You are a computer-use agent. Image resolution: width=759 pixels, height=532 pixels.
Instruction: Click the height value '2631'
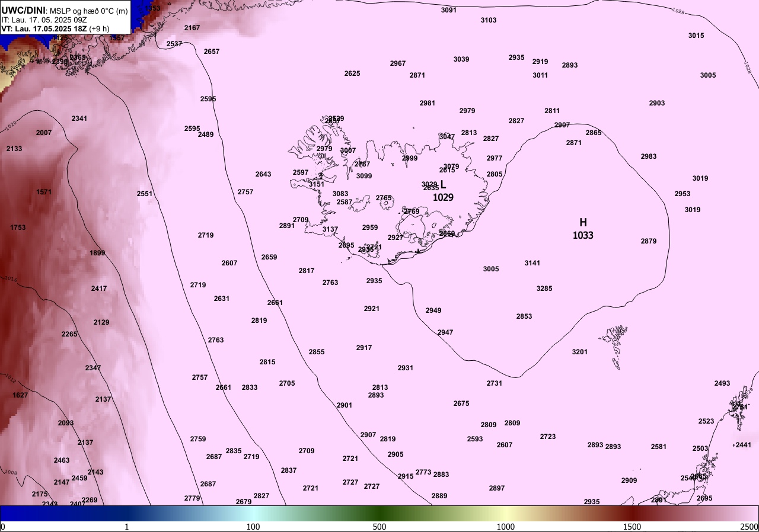pos(222,299)
